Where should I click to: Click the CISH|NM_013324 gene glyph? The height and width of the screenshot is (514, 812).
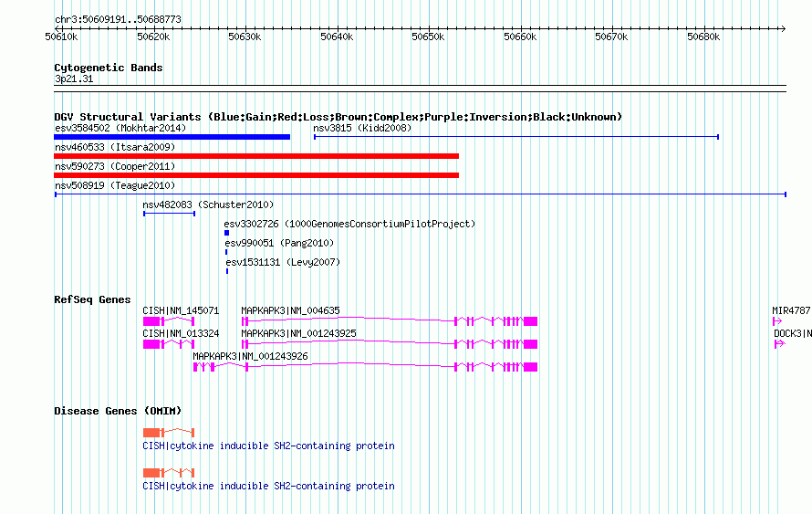[169, 344]
